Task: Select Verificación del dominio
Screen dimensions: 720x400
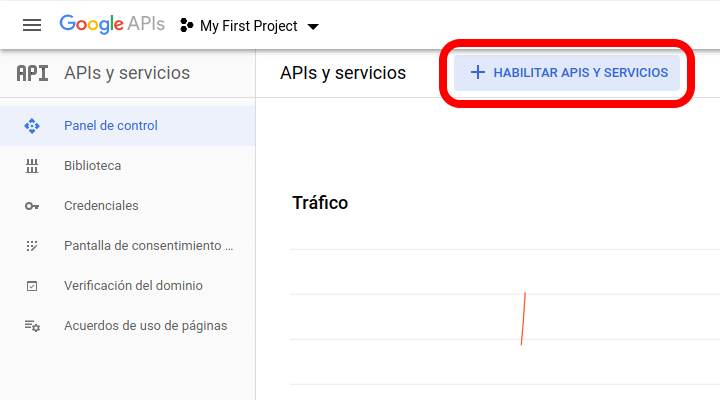Action: (127, 286)
